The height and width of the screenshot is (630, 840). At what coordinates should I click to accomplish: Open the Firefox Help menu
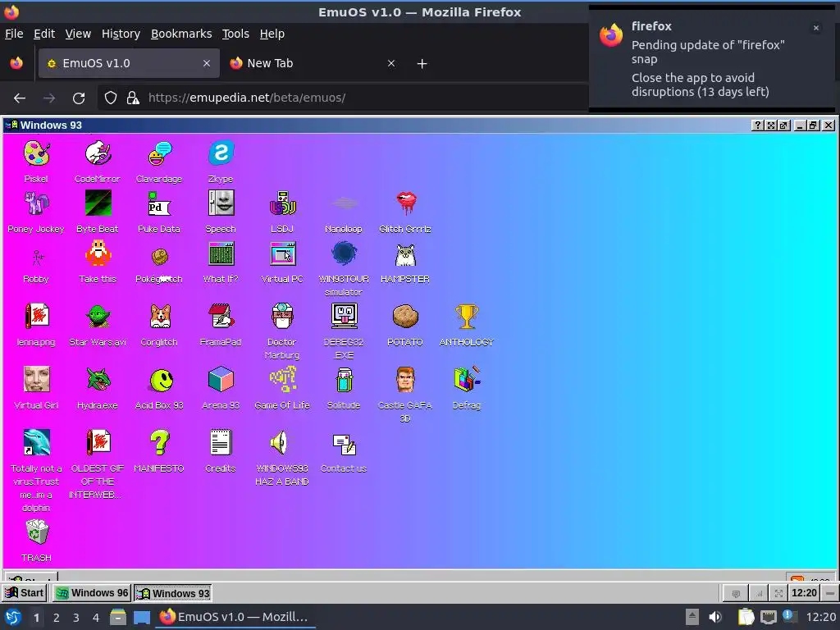coord(272,34)
